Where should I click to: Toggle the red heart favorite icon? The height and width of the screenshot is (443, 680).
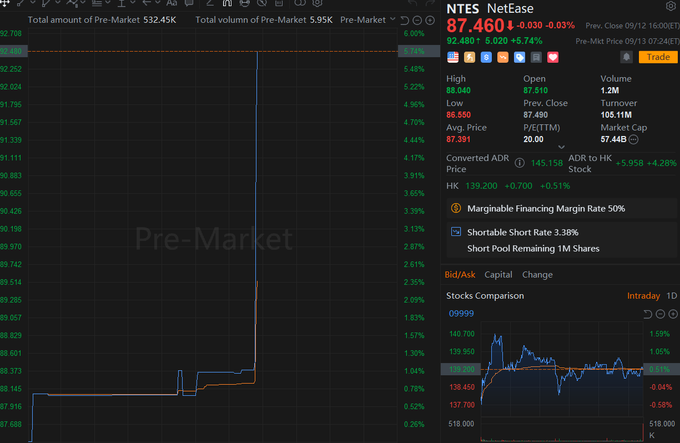pos(553,57)
